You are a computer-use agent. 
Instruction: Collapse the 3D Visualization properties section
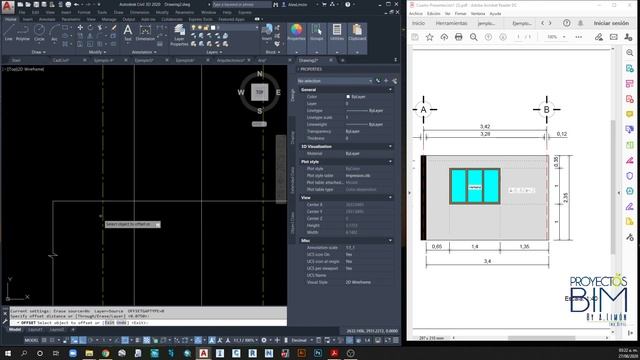point(390,147)
